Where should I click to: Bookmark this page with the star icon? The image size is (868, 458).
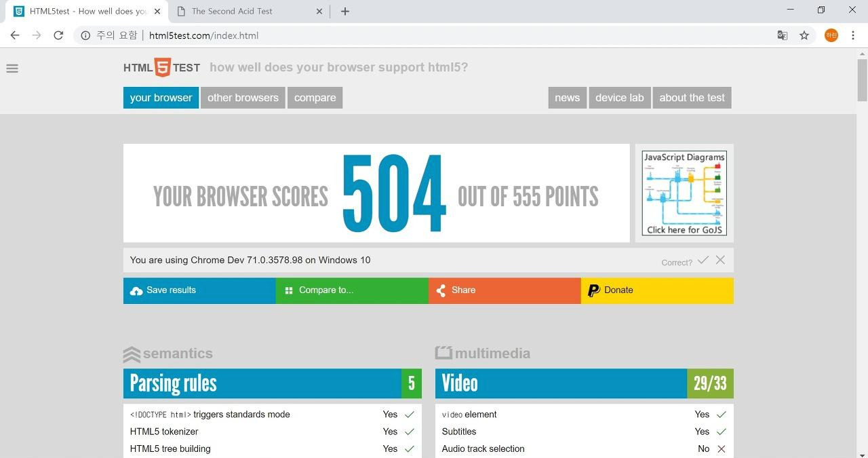(804, 35)
